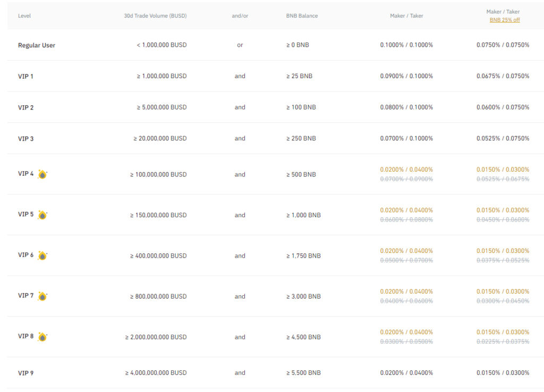Click the struck-through "0.0300% / 0.0450%" fee
This screenshot has width=544, height=392.
[503, 301]
